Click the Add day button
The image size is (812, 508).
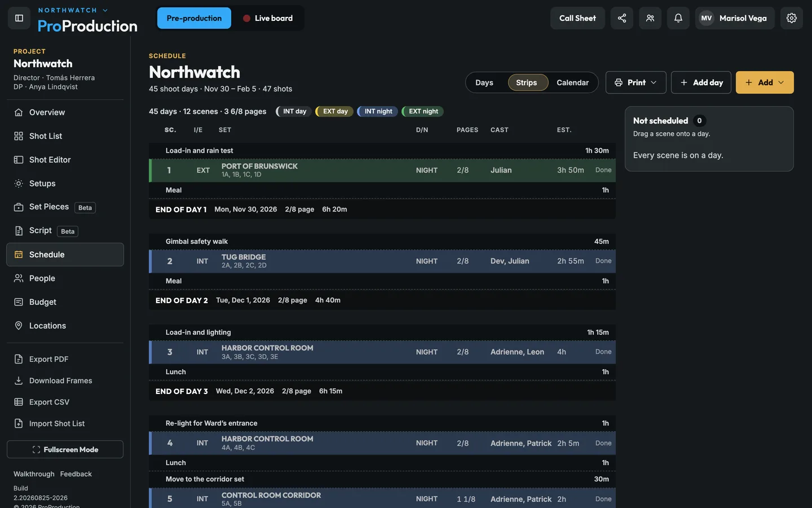(701, 82)
